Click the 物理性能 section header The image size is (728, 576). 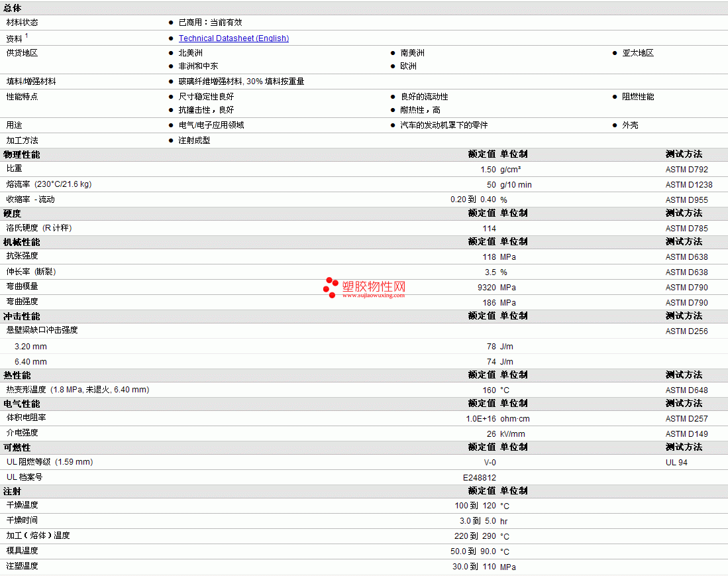21,154
